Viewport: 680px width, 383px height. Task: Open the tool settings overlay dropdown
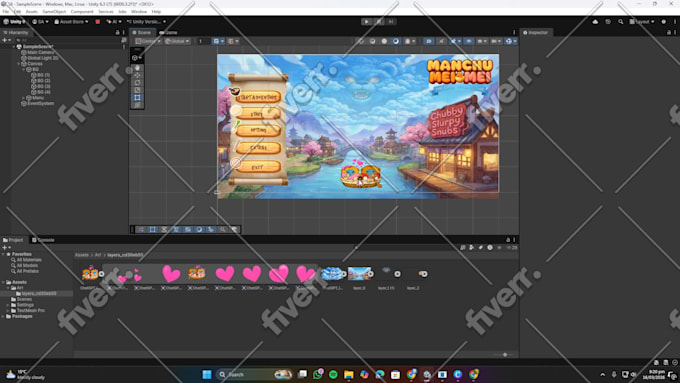tap(137, 58)
